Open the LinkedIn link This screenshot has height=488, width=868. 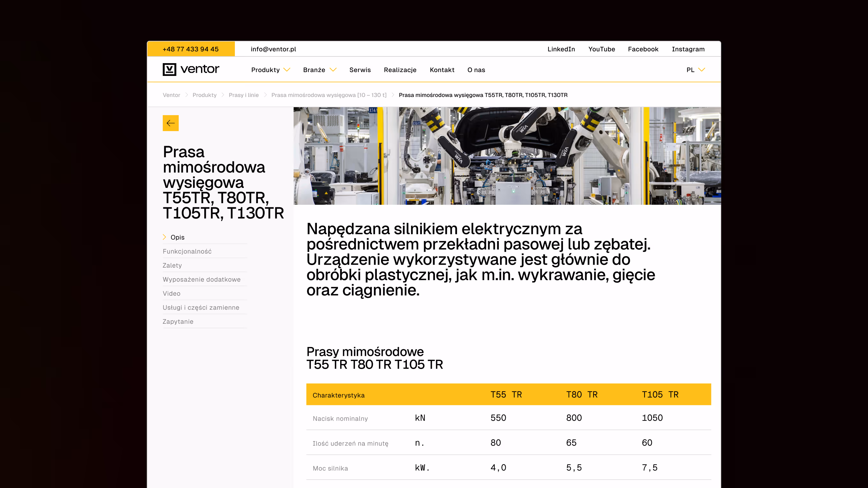coord(561,49)
